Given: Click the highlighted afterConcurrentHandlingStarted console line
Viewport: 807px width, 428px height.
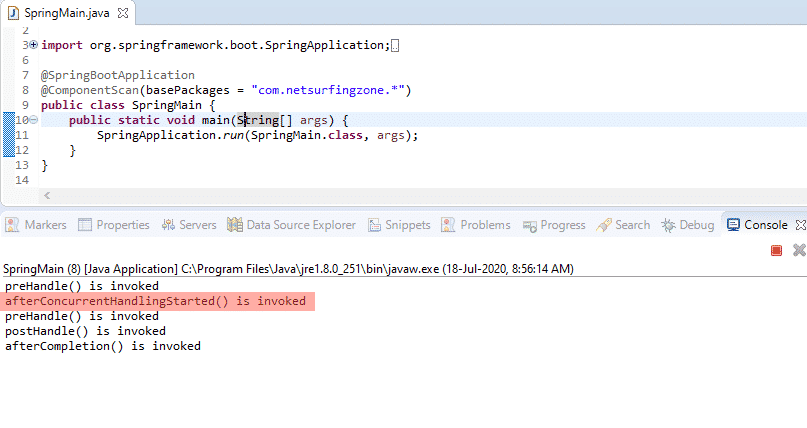Looking at the screenshot, I should [x=155, y=301].
